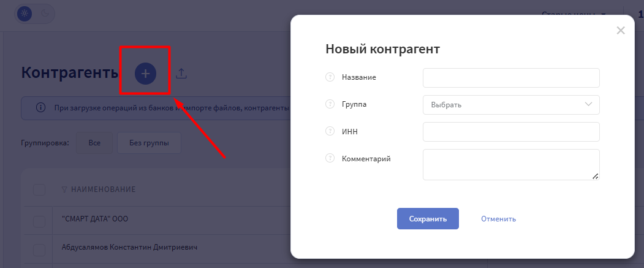Screen dimensions: 644x268
Task: Select the Без группы grouping tab
Action: 149,143
